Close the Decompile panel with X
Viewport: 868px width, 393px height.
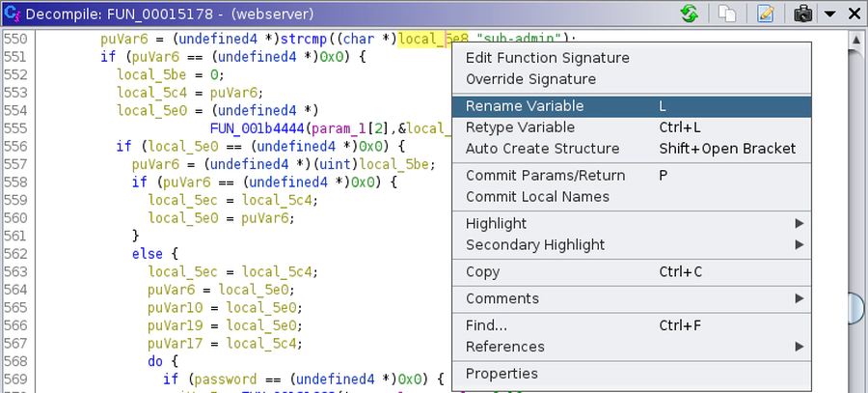pos(854,14)
